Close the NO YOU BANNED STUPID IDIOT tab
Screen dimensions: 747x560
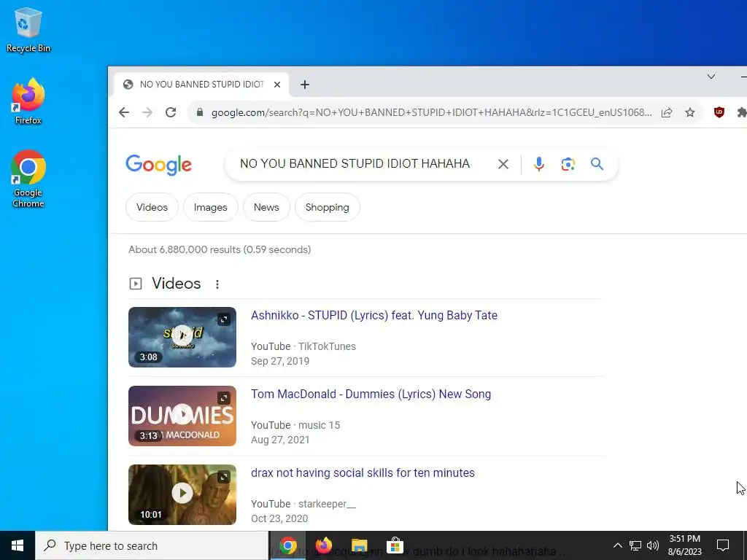click(277, 85)
